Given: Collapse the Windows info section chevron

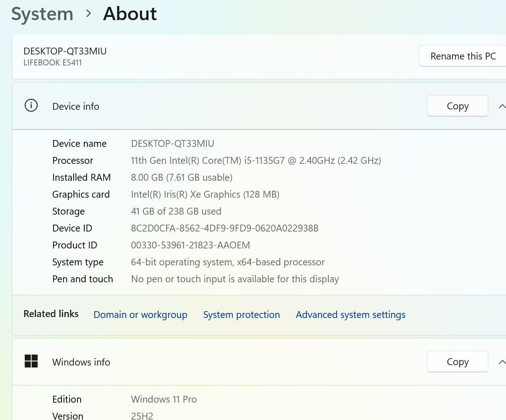Looking at the screenshot, I should [502, 362].
